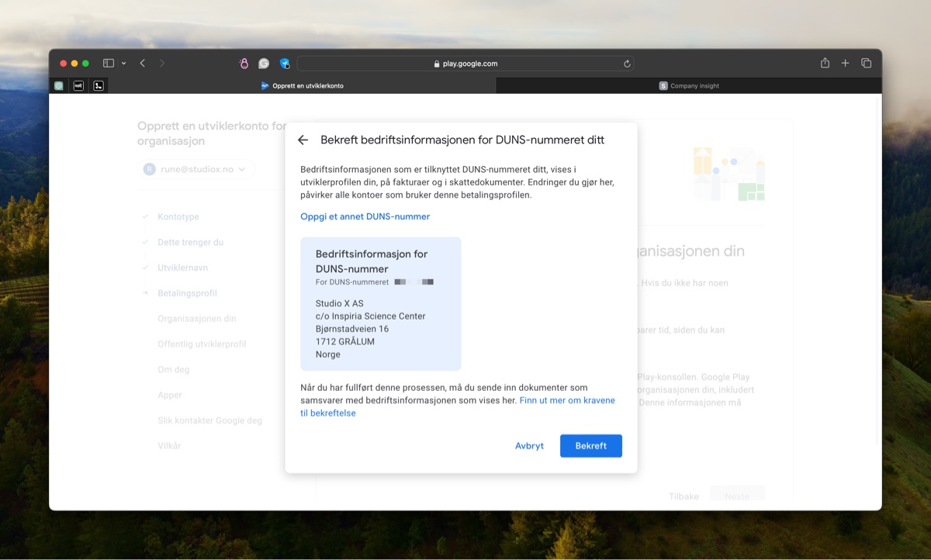Switch to 'Opprett en utviklerkonto' tab
This screenshot has width=931, height=560.
[x=303, y=86]
